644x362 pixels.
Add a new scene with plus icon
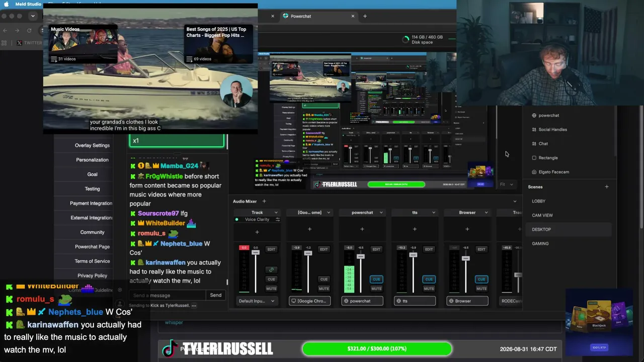(607, 187)
